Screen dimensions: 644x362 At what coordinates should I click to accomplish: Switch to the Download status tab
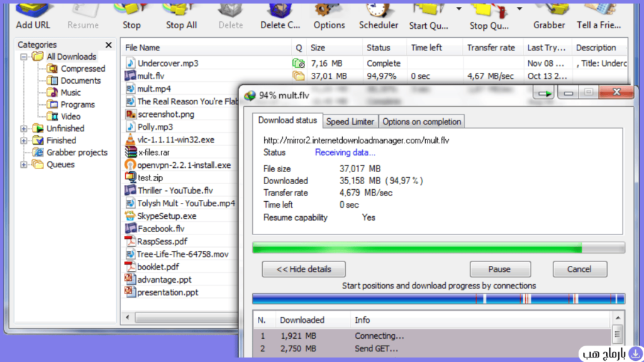point(287,120)
